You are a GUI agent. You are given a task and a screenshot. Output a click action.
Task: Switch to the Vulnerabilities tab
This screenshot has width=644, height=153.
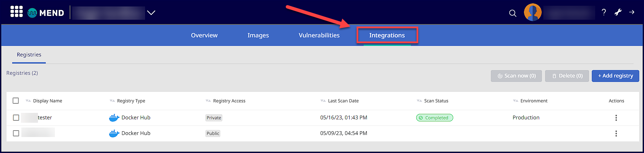(x=319, y=35)
